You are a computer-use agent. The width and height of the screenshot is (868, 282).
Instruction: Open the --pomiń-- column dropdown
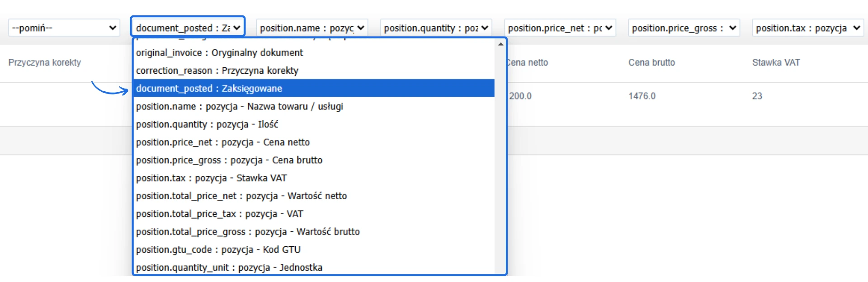[x=64, y=28]
